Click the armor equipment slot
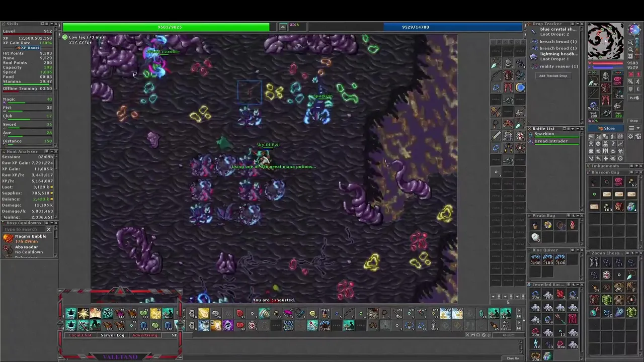 coord(605,87)
